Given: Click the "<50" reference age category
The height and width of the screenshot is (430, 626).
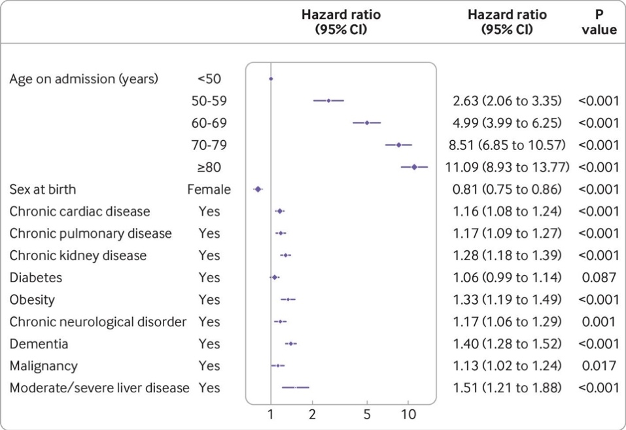Looking at the screenshot, I should [x=210, y=78].
